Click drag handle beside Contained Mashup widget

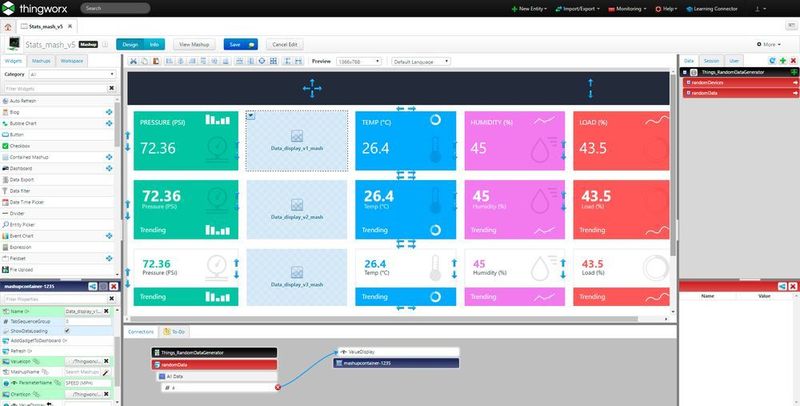tap(109, 157)
